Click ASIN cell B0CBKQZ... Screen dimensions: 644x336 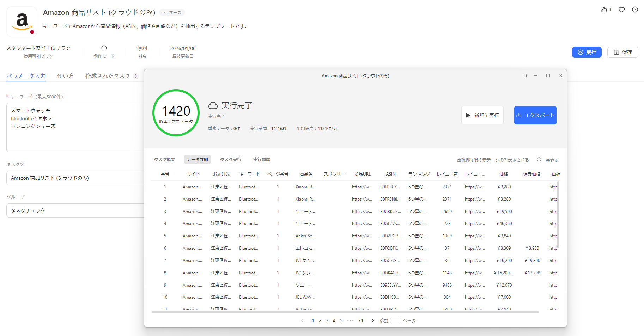(x=390, y=212)
